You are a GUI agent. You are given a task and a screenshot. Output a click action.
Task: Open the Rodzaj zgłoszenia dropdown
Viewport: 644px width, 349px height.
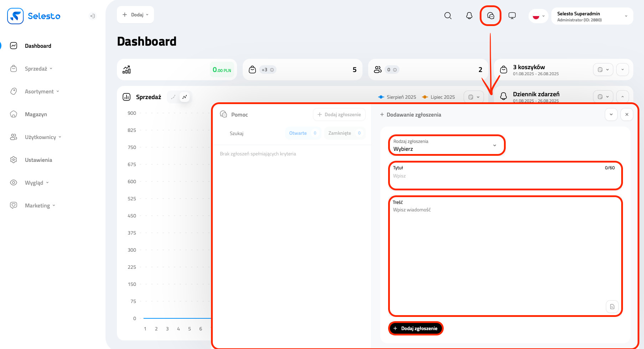(x=446, y=145)
